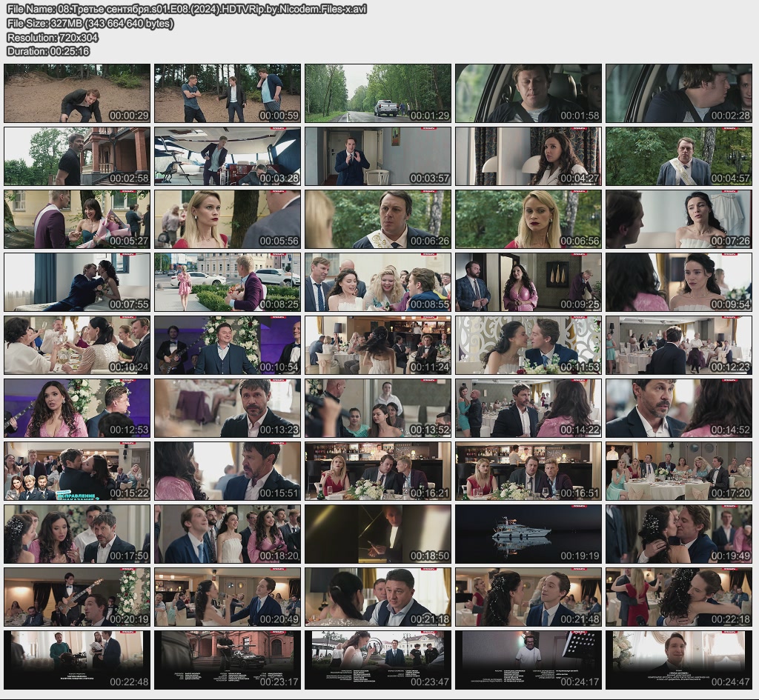
Task: Select the street scene thumbnail at 00:08:25
Action: 228,282
